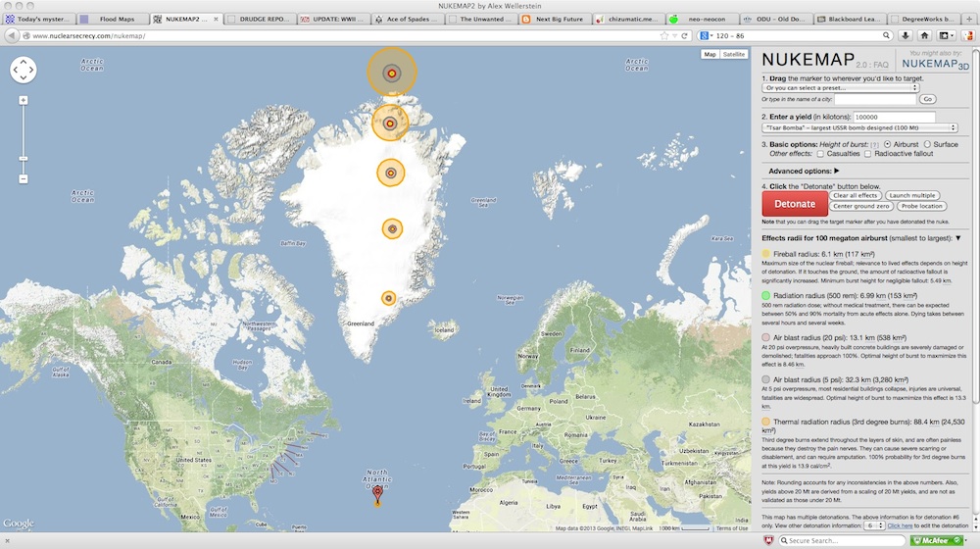Enable the Casualties checkbox
The image size is (980, 549).
tap(820, 154)
